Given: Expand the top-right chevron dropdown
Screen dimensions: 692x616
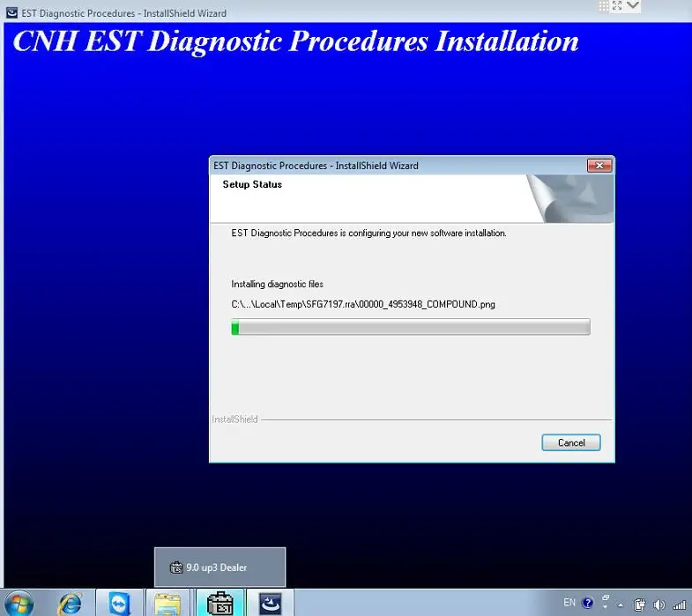Looking at the screenshot, I should tap(633, 5).
